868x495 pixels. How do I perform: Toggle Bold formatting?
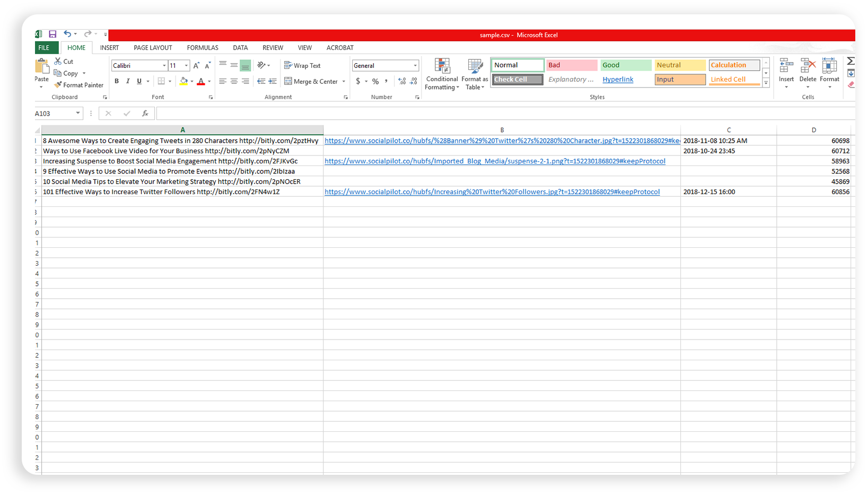pos(117,81)
